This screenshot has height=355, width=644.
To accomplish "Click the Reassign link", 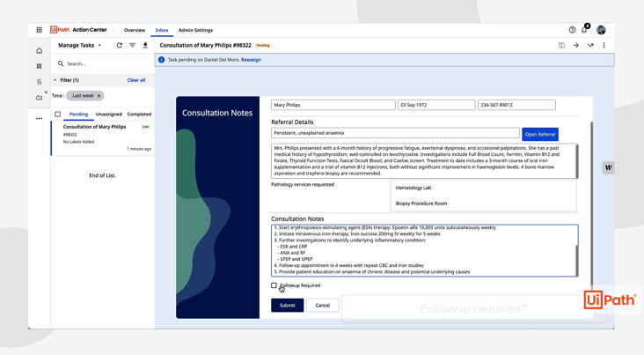I will [x=251, y=60].
